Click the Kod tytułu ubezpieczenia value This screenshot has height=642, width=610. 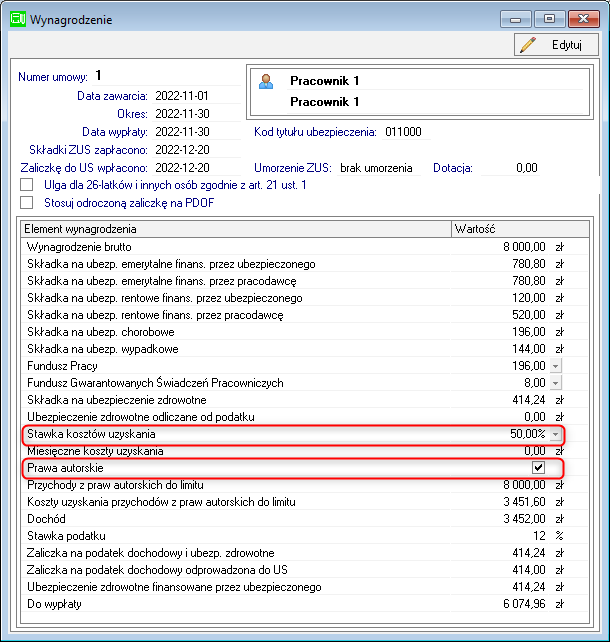pos(406,132)
